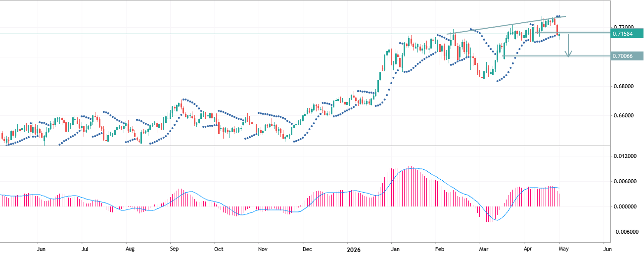Select the 0.66000 price axis value

pyautogui.click(x=623, y=116)
